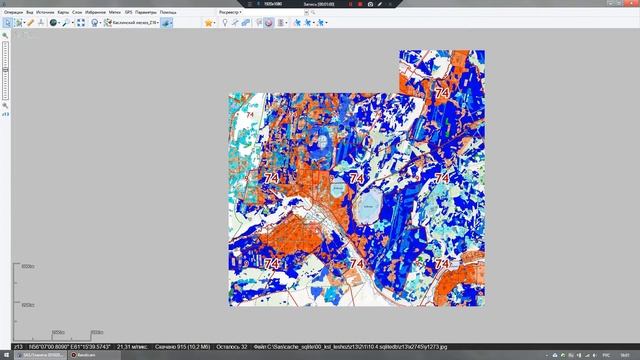Click the vertical zoom level slider
Screen dimensions: 640x360
coord(5,70)
